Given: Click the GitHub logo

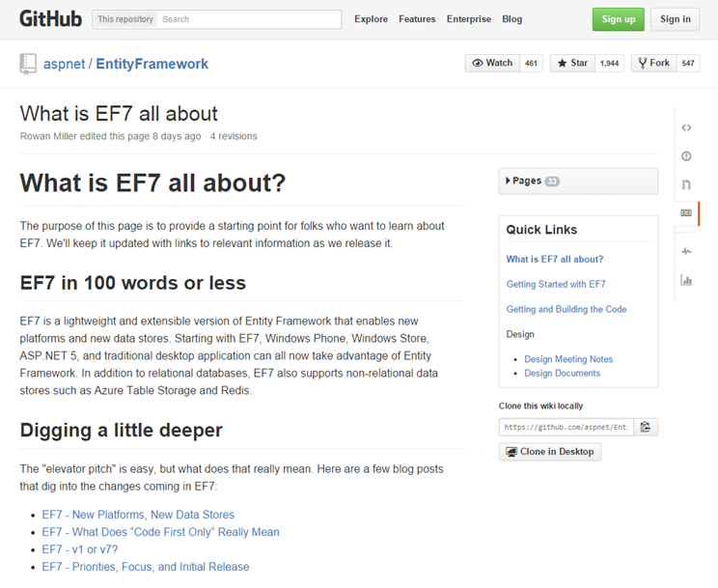Looking at the screenshot, I should pos(51,19).
